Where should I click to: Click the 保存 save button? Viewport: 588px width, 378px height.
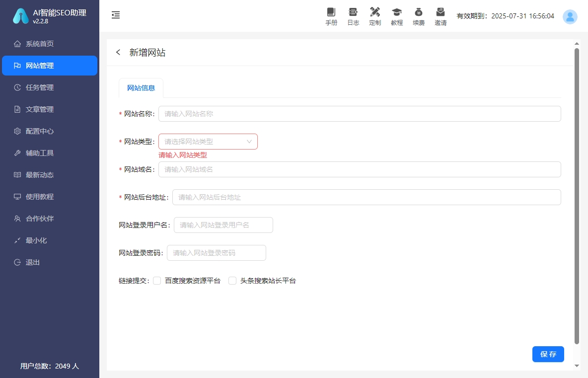[x=548, y=354]
